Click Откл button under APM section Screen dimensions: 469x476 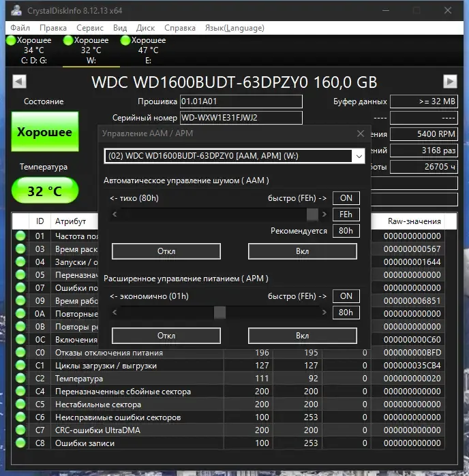coord(166,336)
